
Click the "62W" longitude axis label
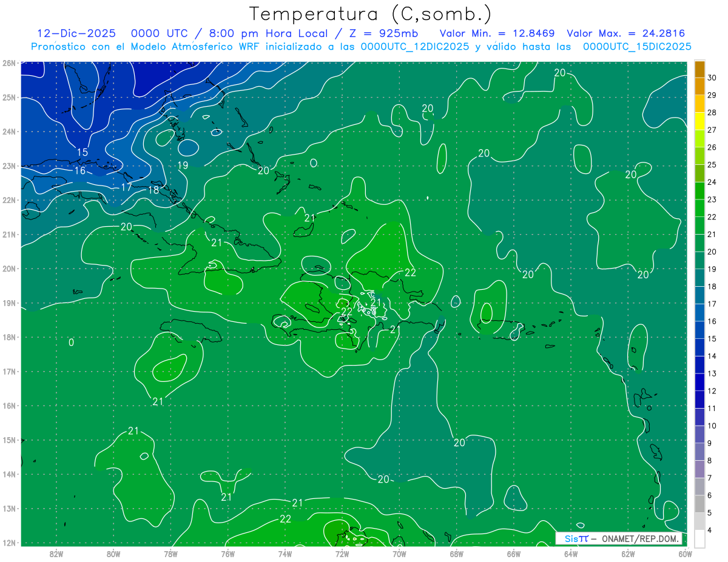pyautogui.click(x=628, y=554)
